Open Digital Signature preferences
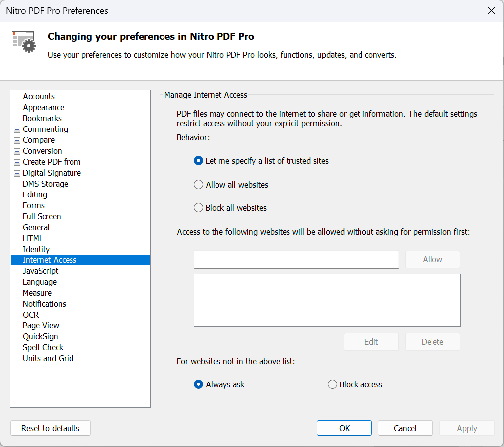Viewport: 504px width, 447px height. click(x=52, y=173)
